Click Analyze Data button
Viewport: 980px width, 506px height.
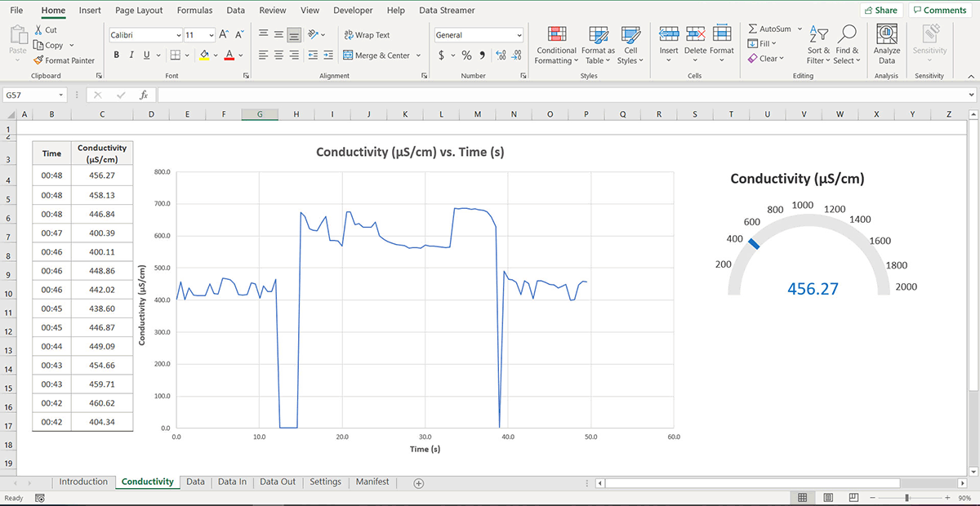[887, 45]
